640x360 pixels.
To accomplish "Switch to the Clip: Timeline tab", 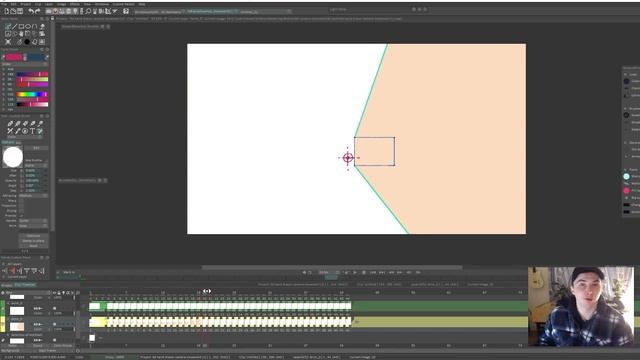I will 25,285.
